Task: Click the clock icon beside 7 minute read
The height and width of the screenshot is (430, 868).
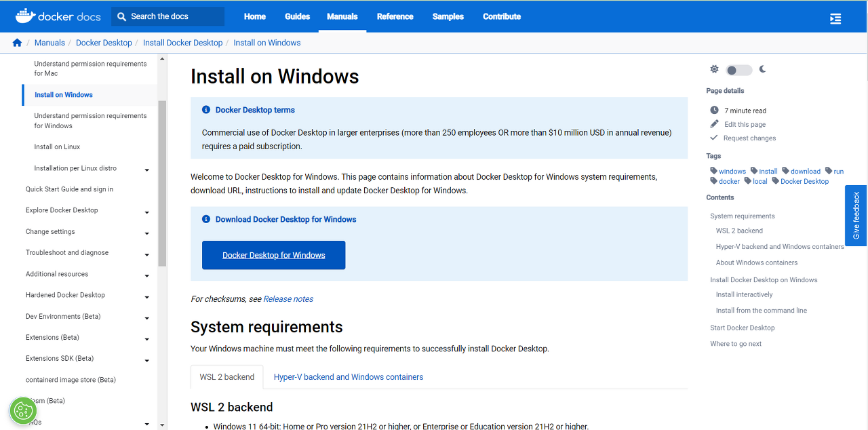Action: [714, 110]
